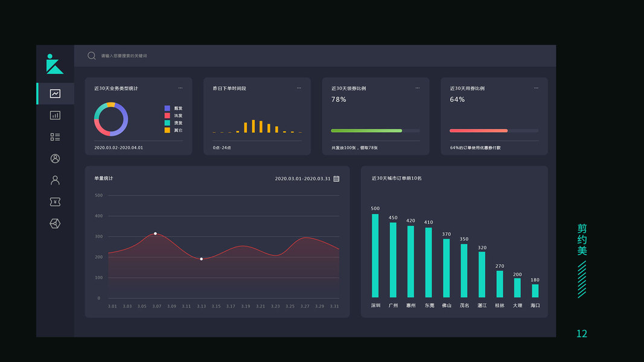Click the 共发放100张，领取78张 caption
Image resolution: width=644 pixels, height=362 pixels.
coord(354,148)
